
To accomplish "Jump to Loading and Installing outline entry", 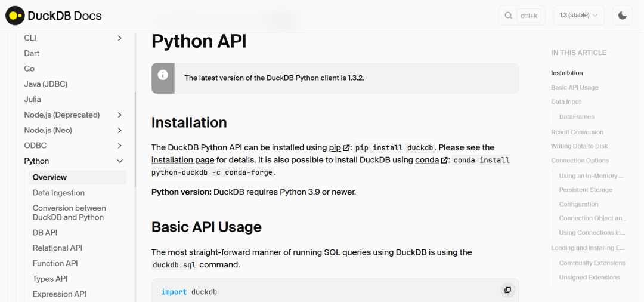I will [588, 248].
